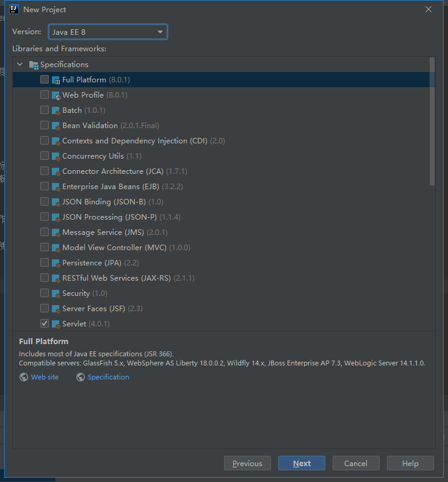
Task: Click the Specifications folder icon
Action: (x=34, y=65)
